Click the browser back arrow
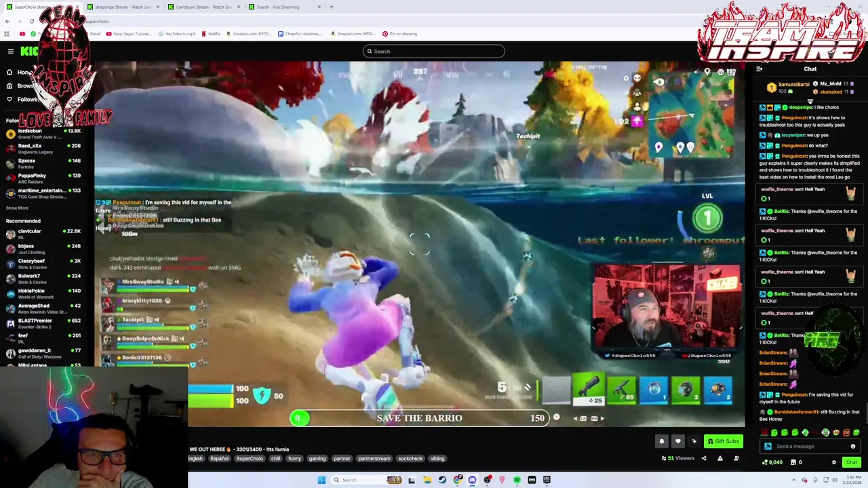This screenshot has width=868, height=488. click(7, 21)
